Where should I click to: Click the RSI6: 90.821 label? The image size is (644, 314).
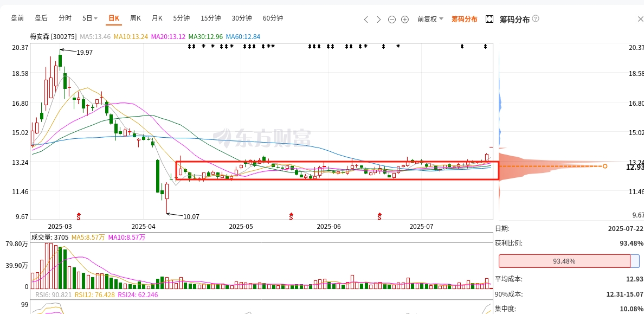[53, 294]
